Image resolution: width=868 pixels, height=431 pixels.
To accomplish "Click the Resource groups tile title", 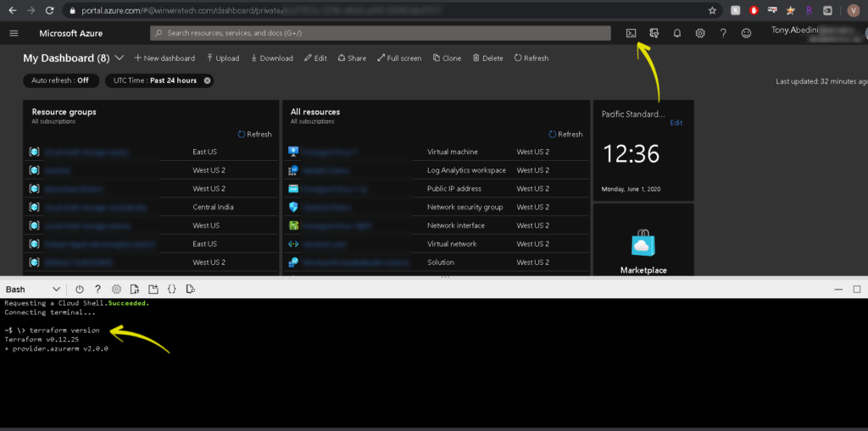I will (64, 112).
